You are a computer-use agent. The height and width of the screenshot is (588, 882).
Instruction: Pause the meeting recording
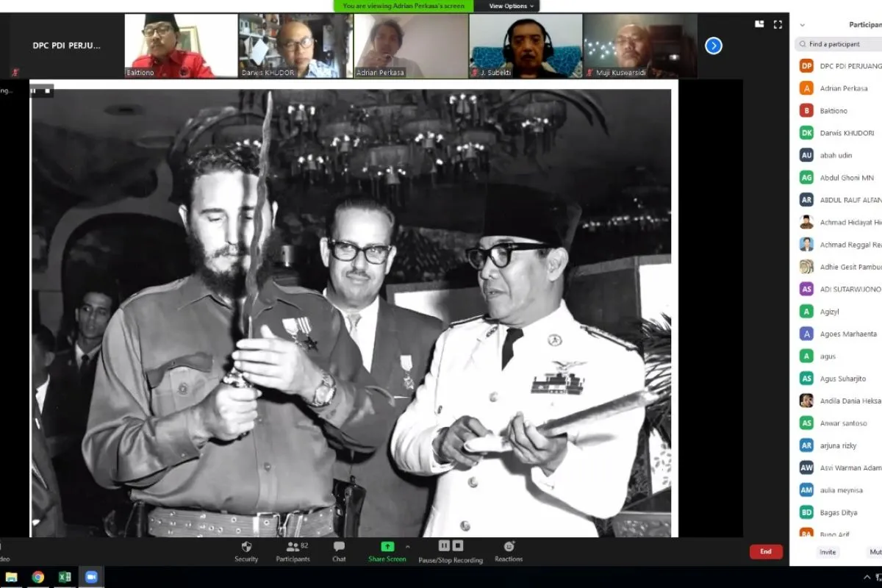[x=444, y=545]
